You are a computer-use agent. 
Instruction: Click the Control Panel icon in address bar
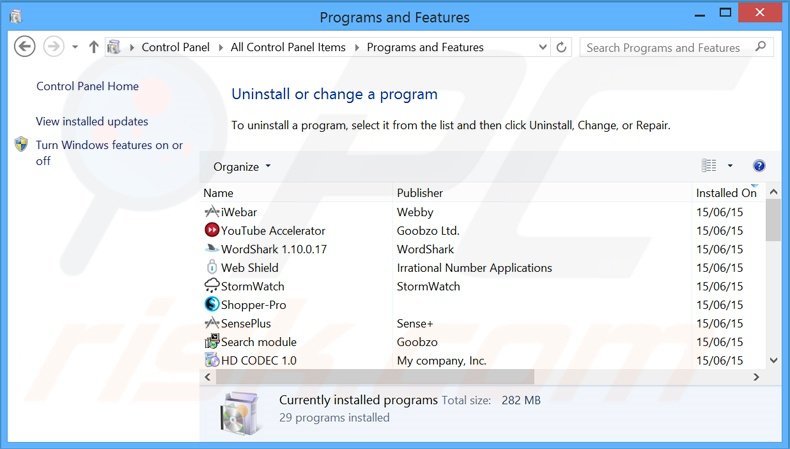[x=114, y=47]
